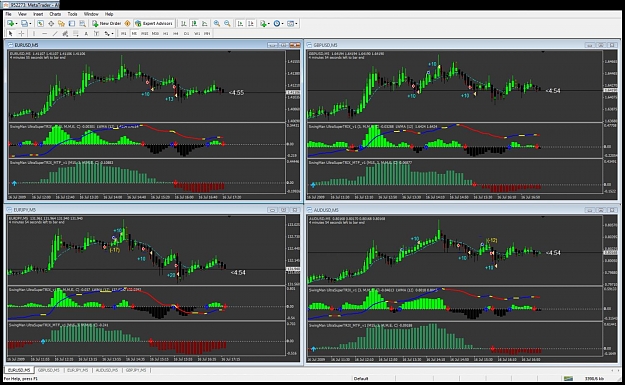Toggle Expert Advisors on or off
The image size is (625, 385).
[153, 24]
